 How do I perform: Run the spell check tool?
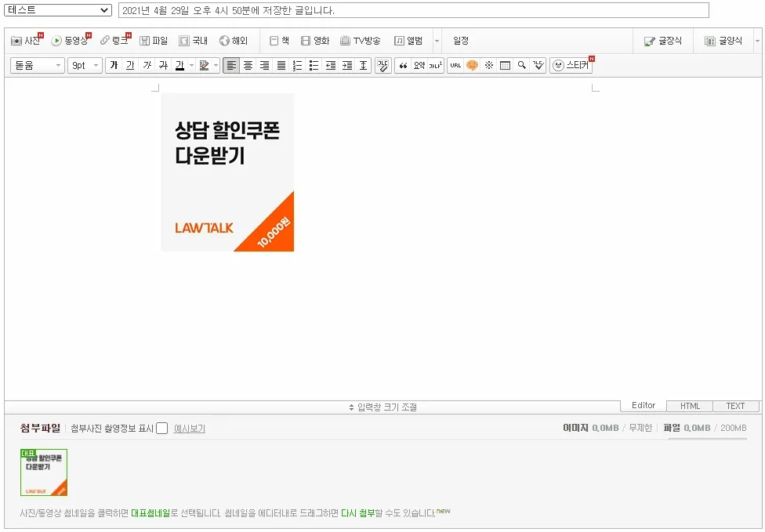pos(538,65)
